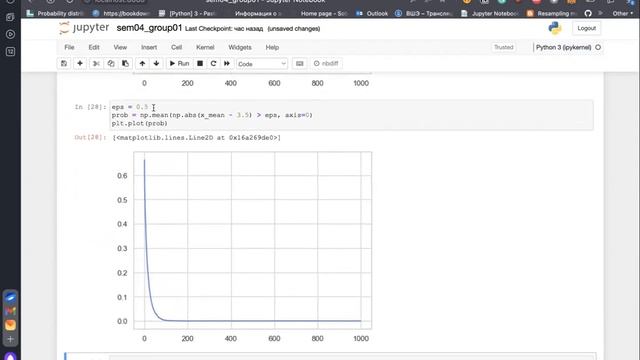Screen dimensions: 640x360
Task: Click the probability line chart output
Action: (252, 240)
